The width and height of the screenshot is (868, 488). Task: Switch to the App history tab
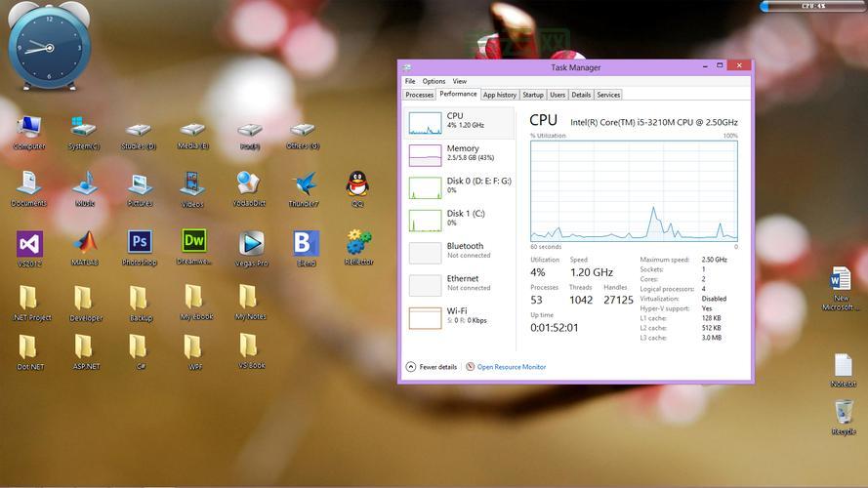coord(499,95)
